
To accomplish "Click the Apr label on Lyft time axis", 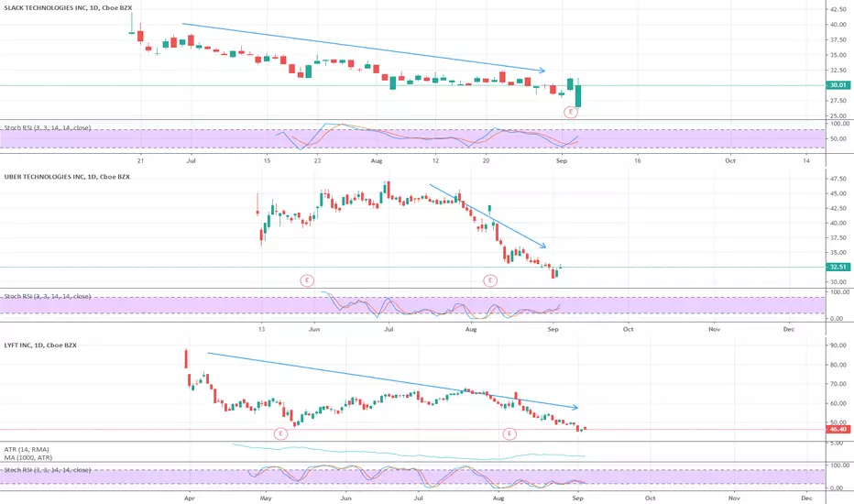I will click(190, 498).
